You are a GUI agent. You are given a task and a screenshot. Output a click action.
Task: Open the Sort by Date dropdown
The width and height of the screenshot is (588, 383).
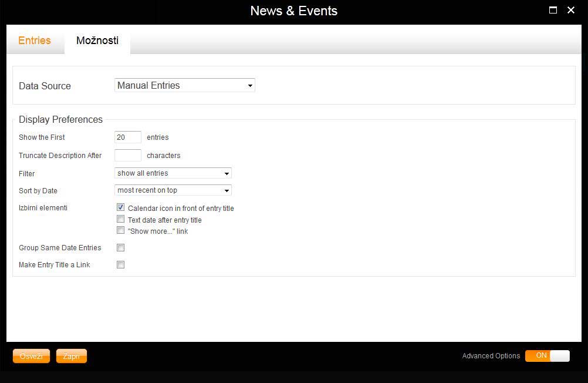click(173, 190)
